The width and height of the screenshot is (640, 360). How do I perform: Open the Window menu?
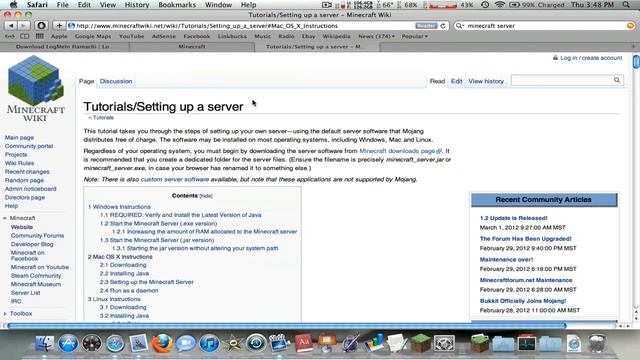click(218, 5)
